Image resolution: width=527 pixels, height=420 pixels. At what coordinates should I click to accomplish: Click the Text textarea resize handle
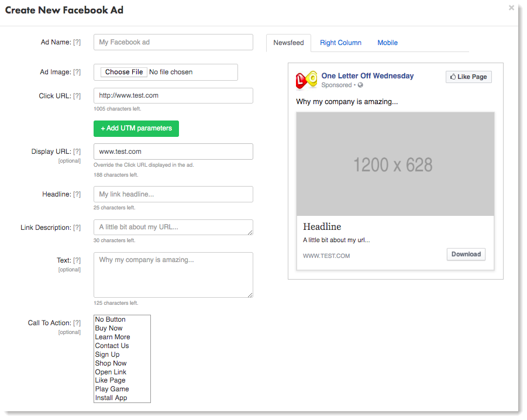pyautogui.click(x=250, y=295)
